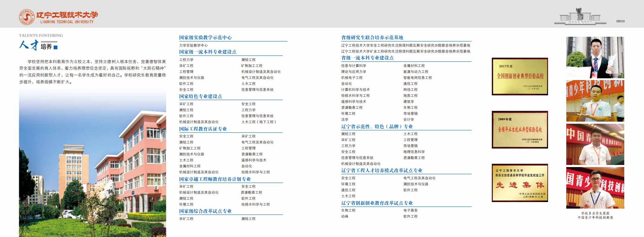
Task: Click the entry 法学
Action: (x=345, y=120)
